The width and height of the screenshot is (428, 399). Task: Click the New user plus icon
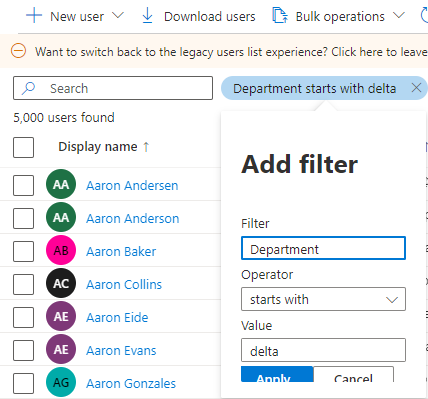point(34,16)
